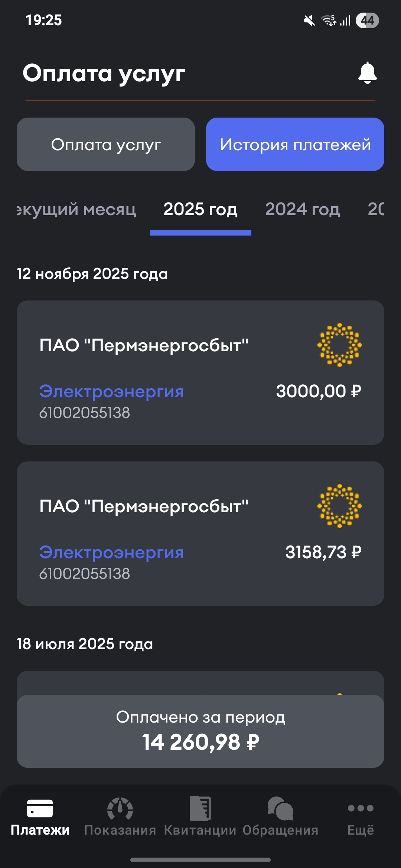Open notifications bell icon
This screenshot has width=401, height=868.
pos(367,73)
